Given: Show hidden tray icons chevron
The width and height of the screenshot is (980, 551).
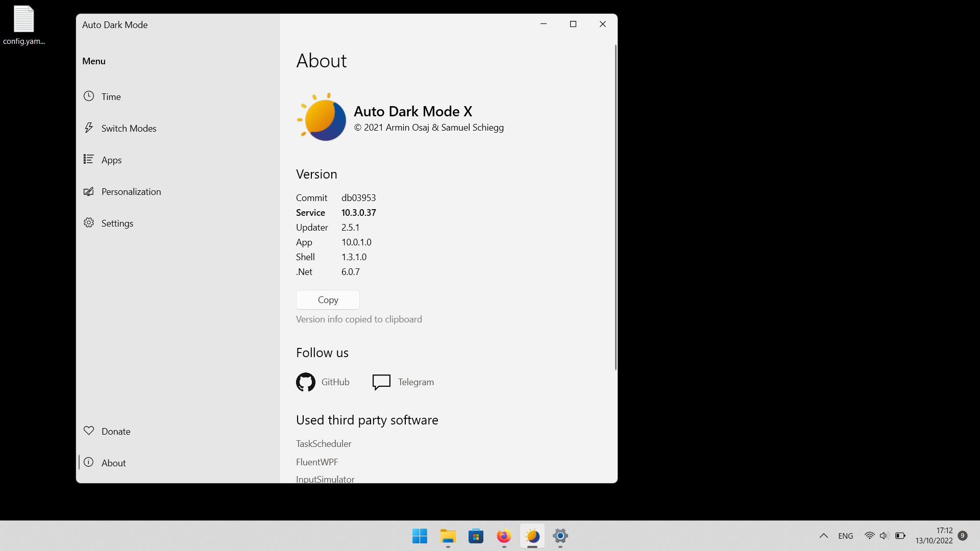Looking at the screenshot, I should [x=823, y=536].
